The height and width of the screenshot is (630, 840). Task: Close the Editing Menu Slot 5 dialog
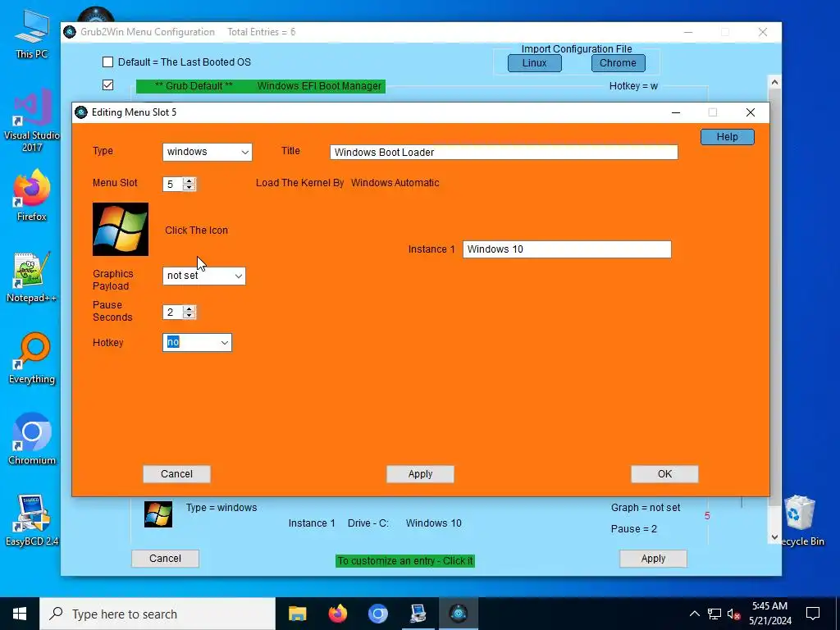(x=750, y=112)
